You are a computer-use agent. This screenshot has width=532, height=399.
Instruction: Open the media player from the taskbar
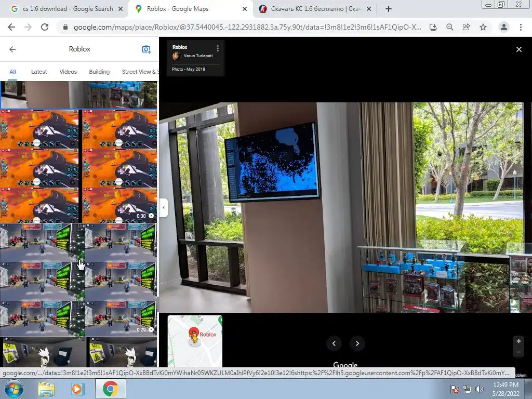[77, 389]
